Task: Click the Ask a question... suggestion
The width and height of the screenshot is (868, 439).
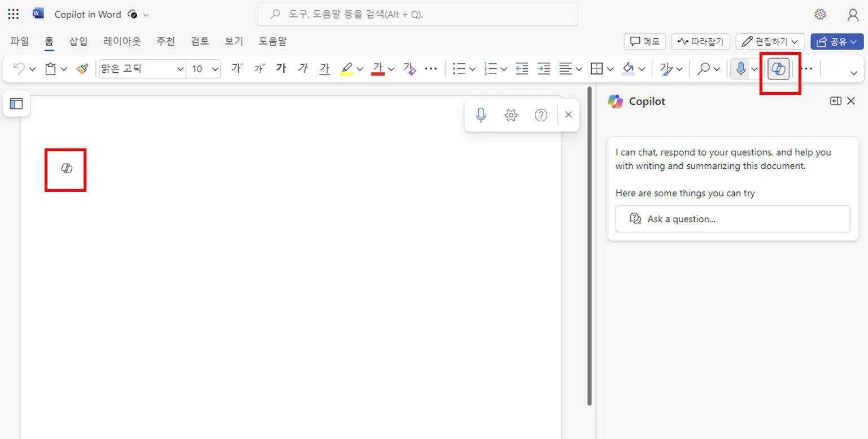Action: pos(732,219)
